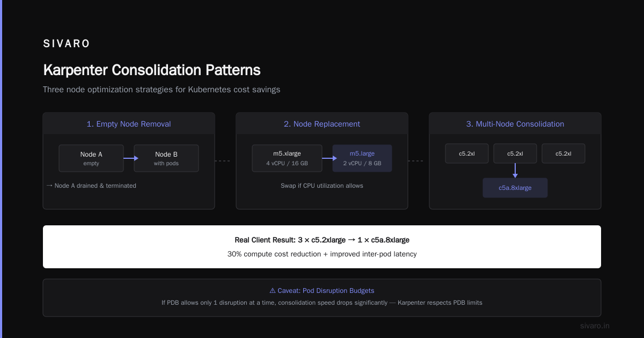Click the Node Replacement header
The image size is (644, 338).
point(322,124)
